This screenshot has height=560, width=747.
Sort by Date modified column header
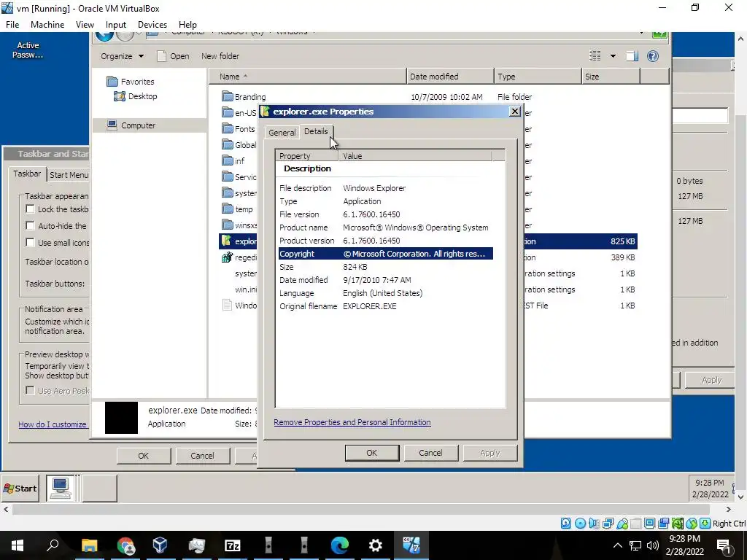click(450, 77)
